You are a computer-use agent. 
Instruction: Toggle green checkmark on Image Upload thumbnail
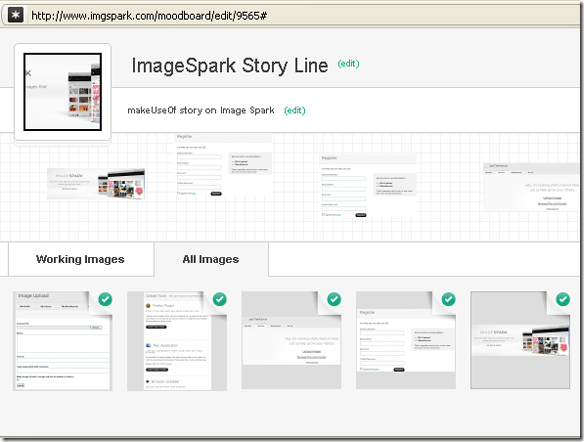click(x=105, y=299)
